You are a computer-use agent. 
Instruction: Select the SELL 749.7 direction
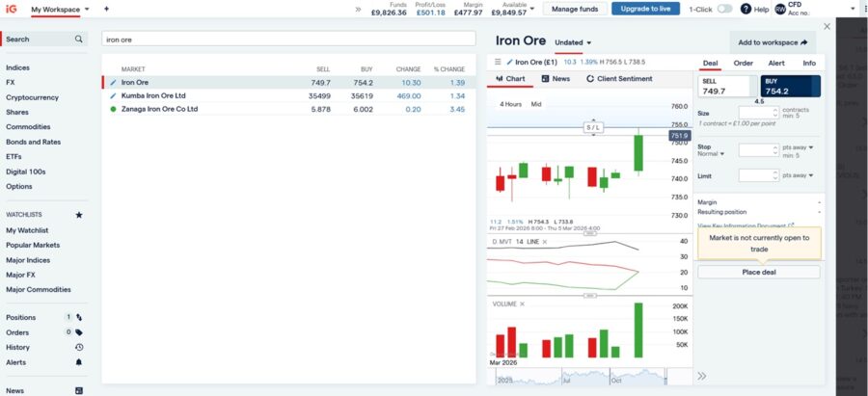[728, 87]
